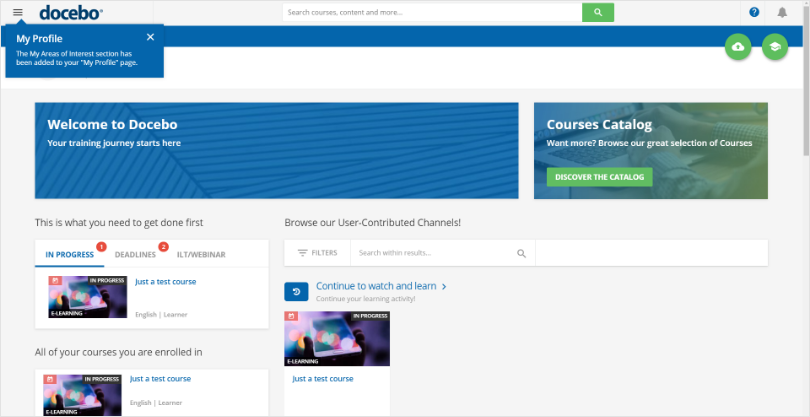Screen dimensions: 810x417
Task: Click the Continue to watch history icon
Action: click(296, 291)
